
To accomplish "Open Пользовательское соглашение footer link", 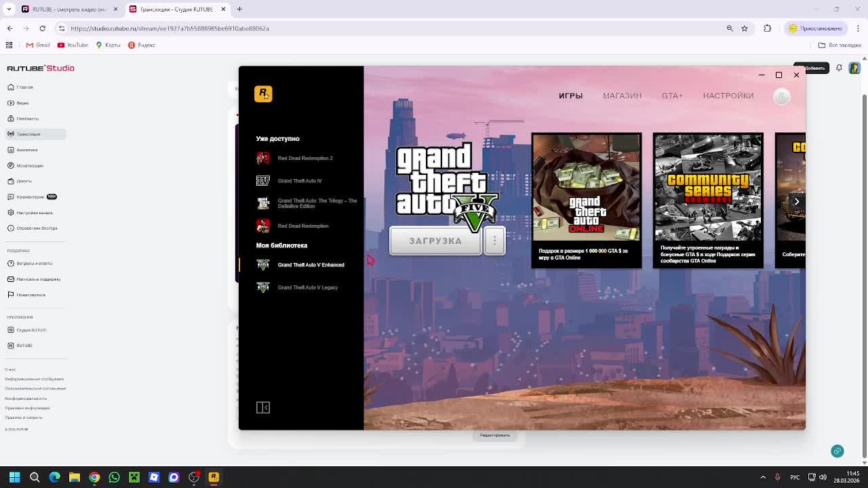I will coord(35,388).
